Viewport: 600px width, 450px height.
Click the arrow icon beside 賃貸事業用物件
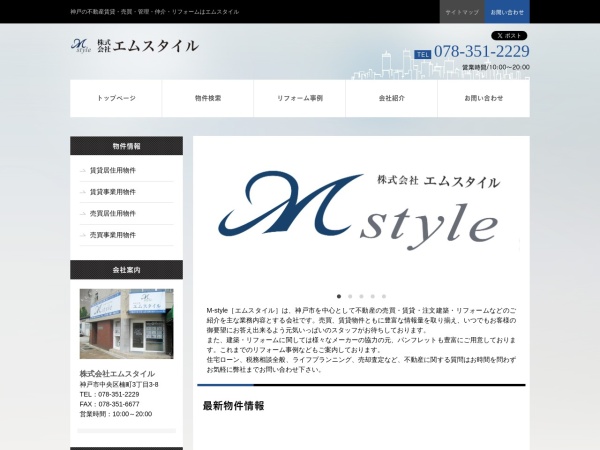(83, 192)
